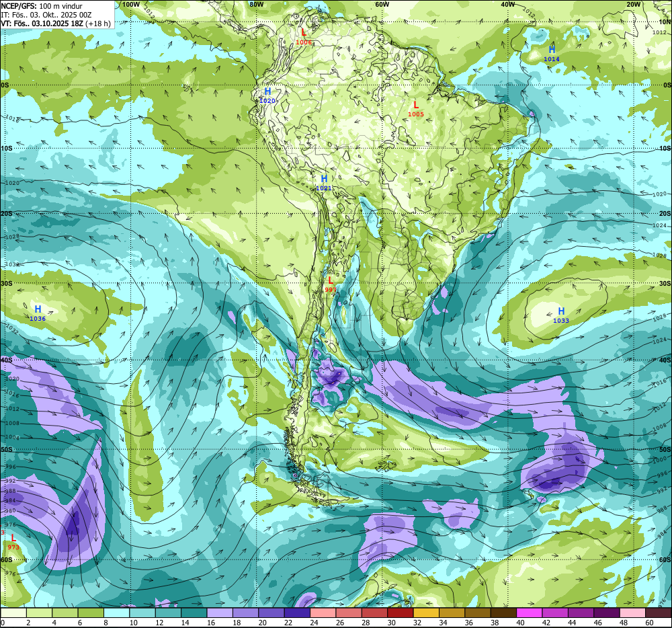
Task: Click the 20W longitude label
Action: (634, 4)
